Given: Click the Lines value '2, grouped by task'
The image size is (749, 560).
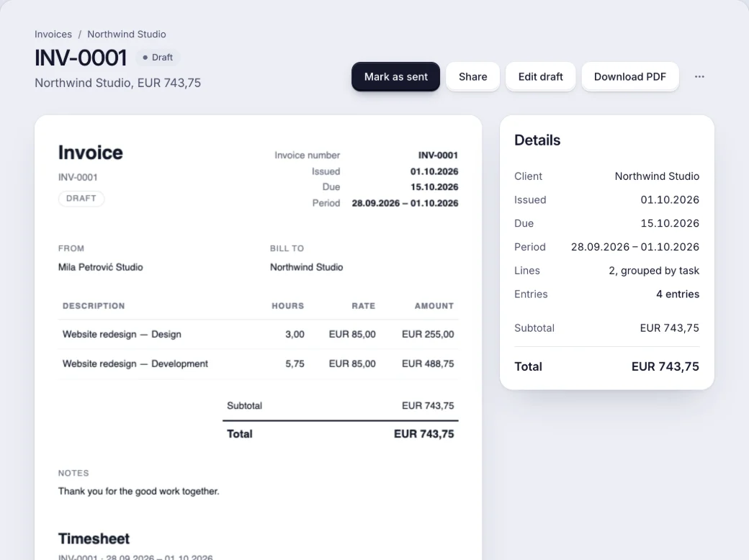Looking at the screenshot, I should (x=654, y=270).
